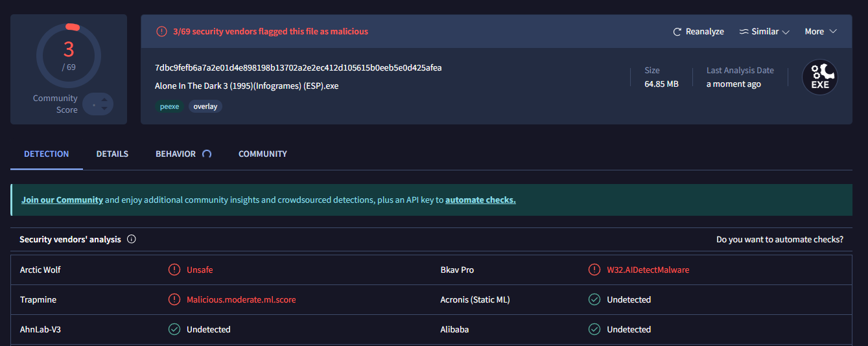Viewport: 868px width, 346px height.
Task: Click the Similar approximate-equals icon
Action: coord(744,32)
